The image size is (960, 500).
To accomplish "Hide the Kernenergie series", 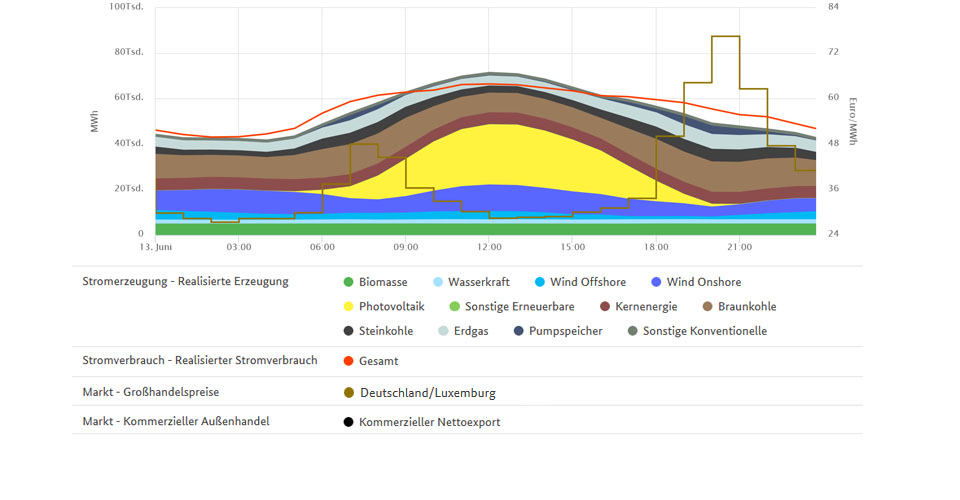I will click(x=606, y=306).
